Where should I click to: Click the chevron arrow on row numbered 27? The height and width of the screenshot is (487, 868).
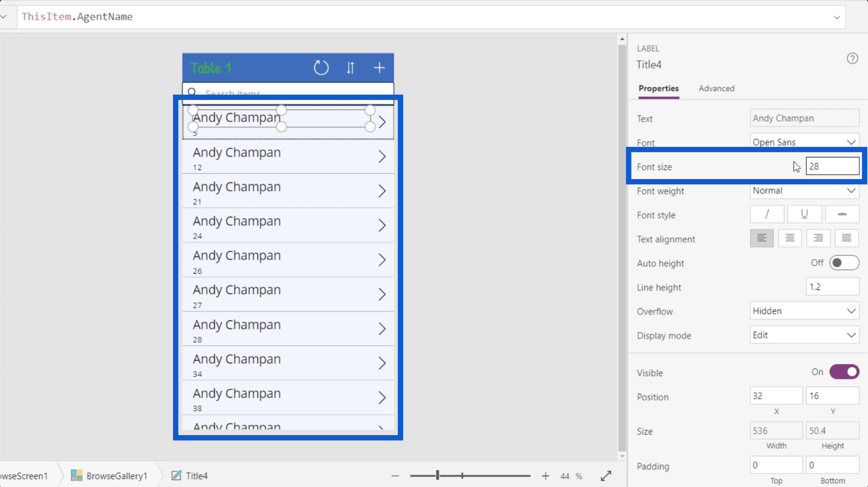coord(382,294)
